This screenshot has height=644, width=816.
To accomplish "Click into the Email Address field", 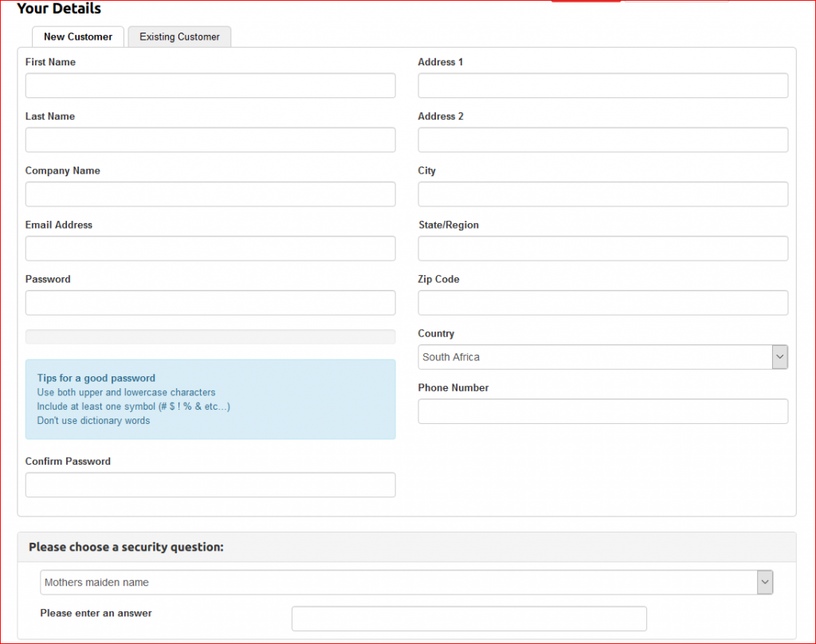I will pyautogui.click(x=210, y=249).
